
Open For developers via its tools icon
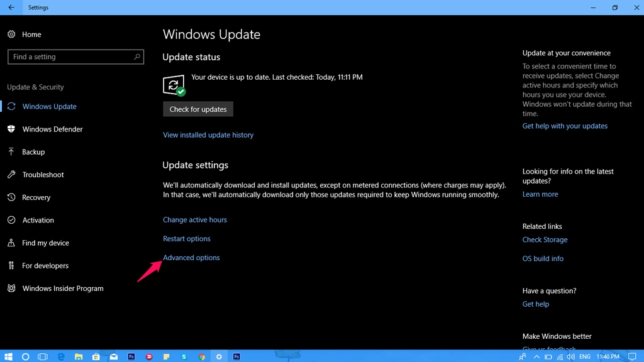[x=11, y=266]
